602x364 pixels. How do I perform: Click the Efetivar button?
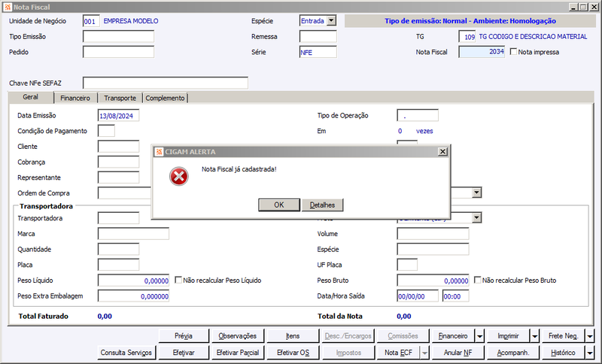coord(184,353)
